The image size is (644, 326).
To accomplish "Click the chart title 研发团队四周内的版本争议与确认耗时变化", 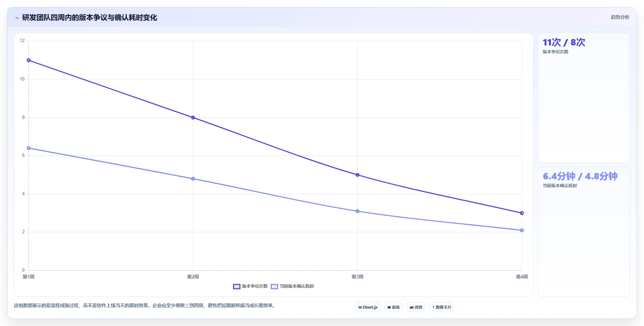I will point(90,18).
